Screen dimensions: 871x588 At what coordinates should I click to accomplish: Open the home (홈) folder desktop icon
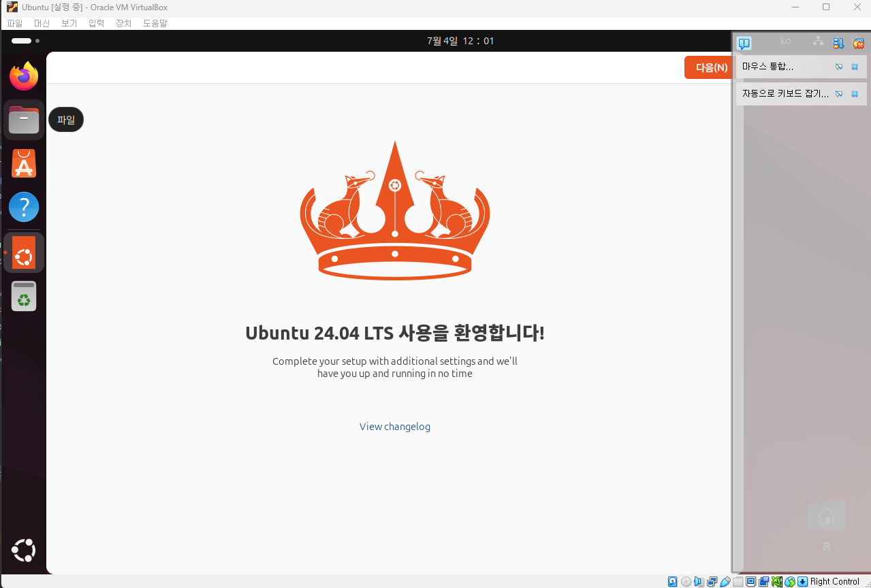pyautogui.click(x=826, y=524)
